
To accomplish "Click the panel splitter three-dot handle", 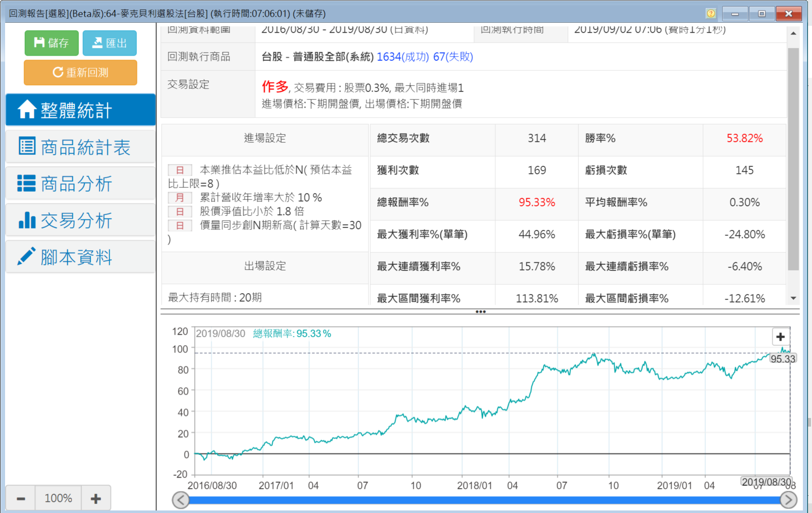I will coord(480,312).
